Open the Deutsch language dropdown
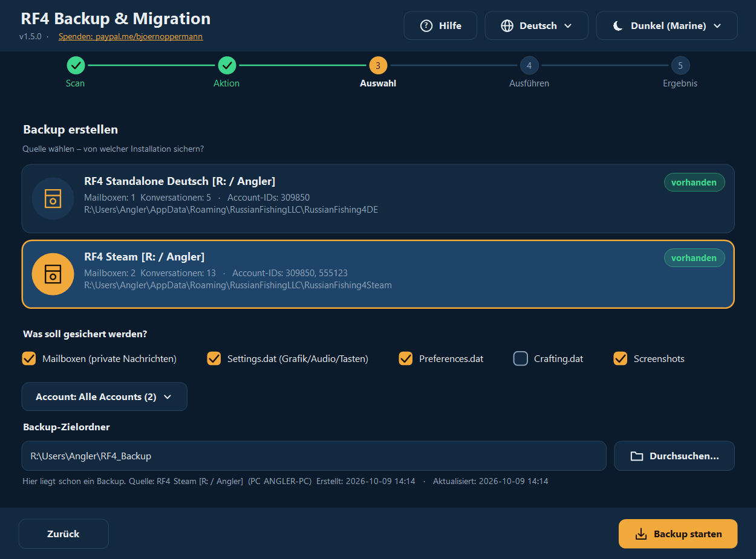This screenshot has height=559, width=756. 536,26
